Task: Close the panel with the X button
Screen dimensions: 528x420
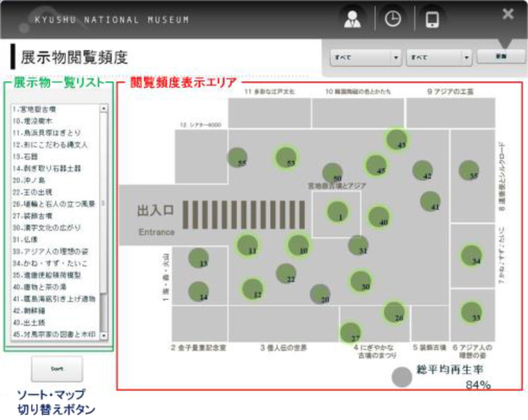Action: (x=508, y=14)
